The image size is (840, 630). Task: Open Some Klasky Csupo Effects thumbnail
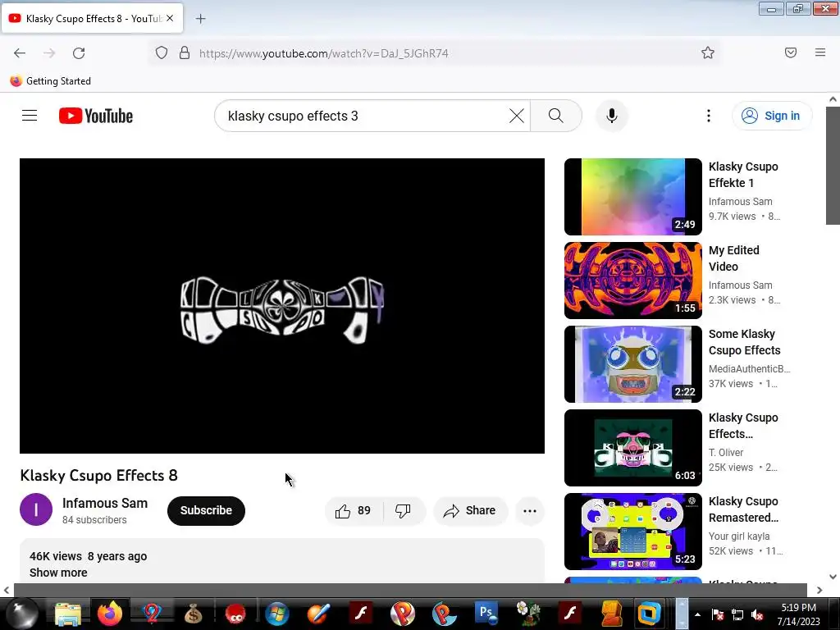pyautogui.click(x=633, y=363)
